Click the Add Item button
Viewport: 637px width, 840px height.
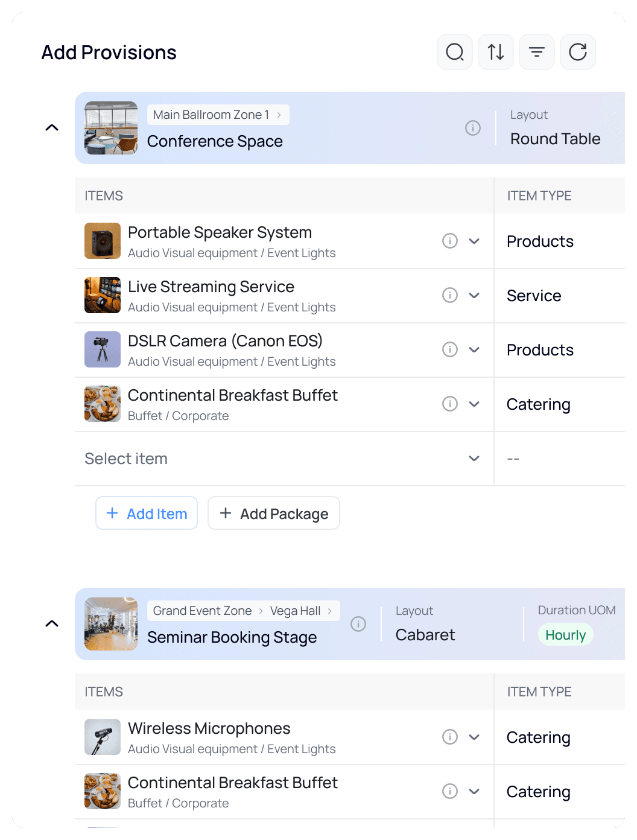coord(147,513)
